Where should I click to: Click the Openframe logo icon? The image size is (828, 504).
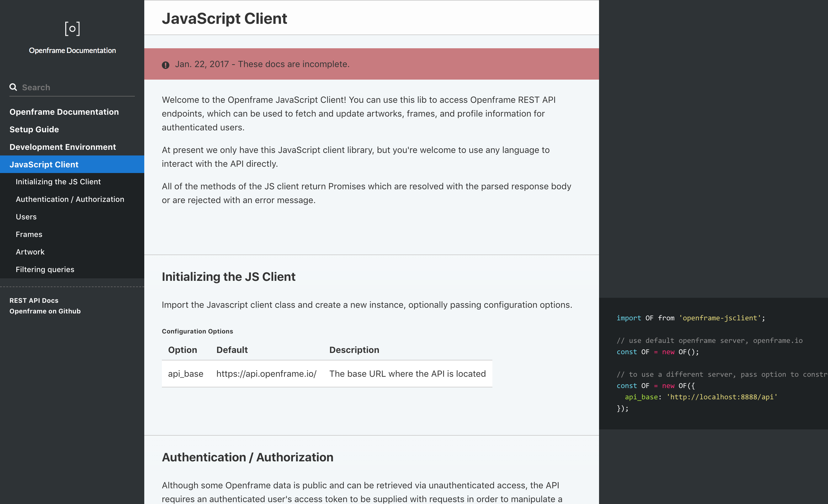click(x=72, y=29)
